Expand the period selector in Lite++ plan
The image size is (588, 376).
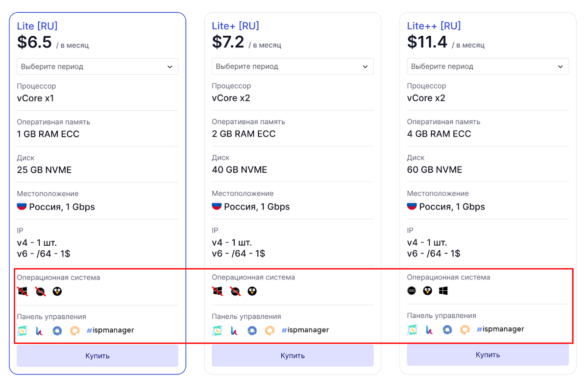pos(488,67)
